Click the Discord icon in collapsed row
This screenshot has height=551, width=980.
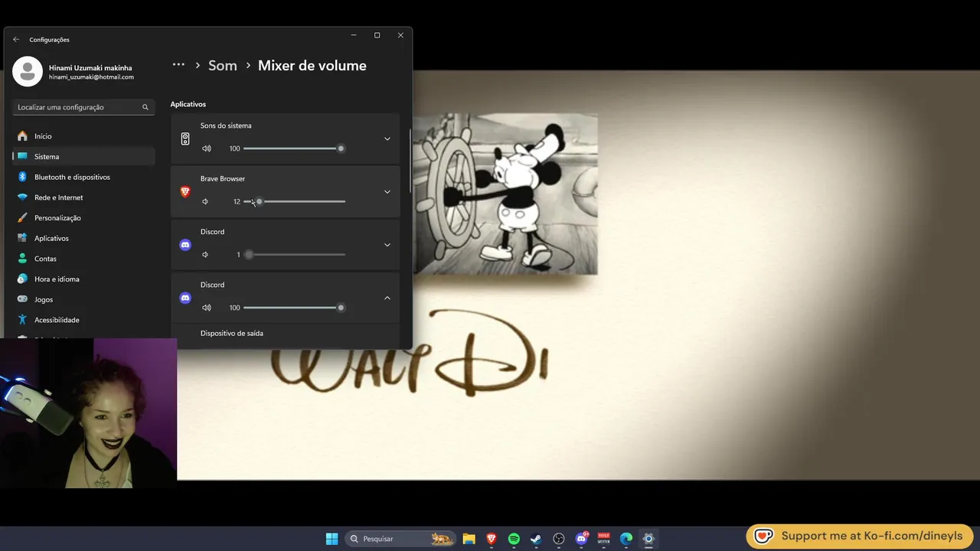[185, 245]
